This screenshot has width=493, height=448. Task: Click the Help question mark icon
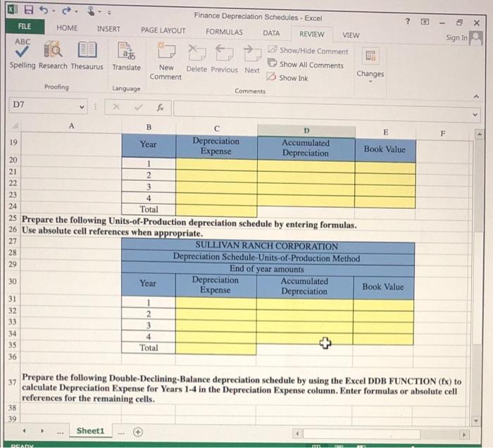click(x=408, y=21)
